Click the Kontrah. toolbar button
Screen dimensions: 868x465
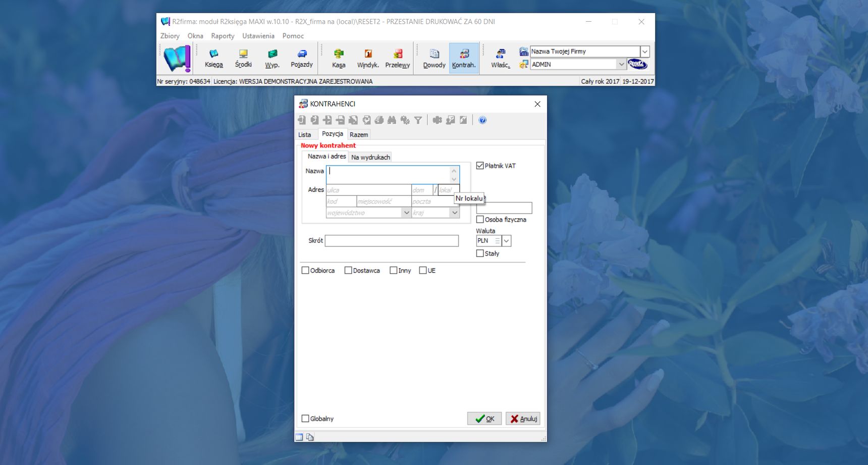pyautogui.click(x=464, y=58)
